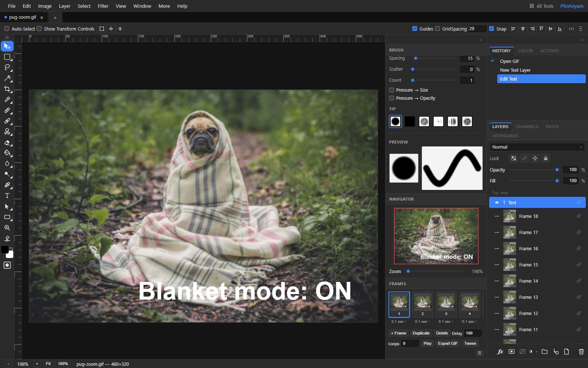Uncheck the Snap checkbox
The height and width of the screenshot is (368, 588).
click(x=491, y=29)
